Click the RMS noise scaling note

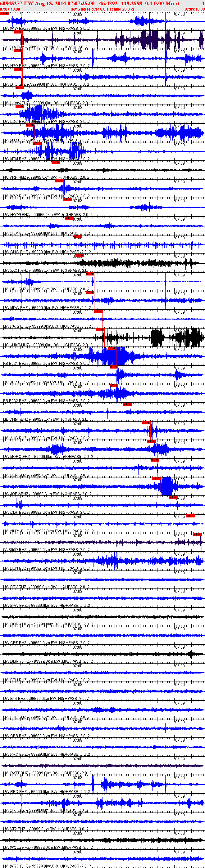(102, 9)
